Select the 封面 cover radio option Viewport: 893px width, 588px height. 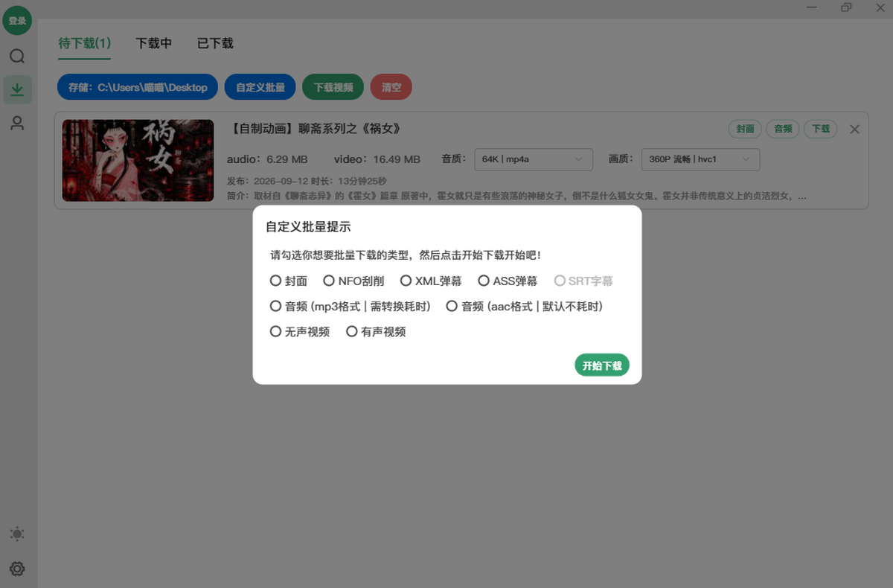tap(289, 281)
